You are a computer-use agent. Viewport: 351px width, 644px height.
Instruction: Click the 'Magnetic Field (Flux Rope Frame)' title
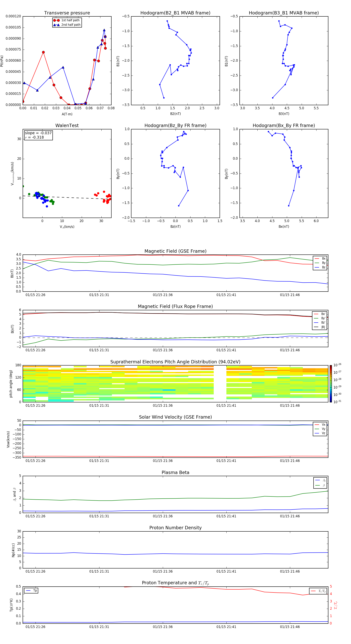pyautogui.click(x=175, y=306)
